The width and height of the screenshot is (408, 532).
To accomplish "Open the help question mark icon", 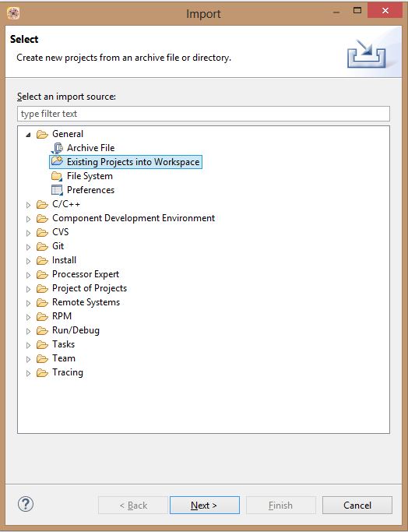I will click(26, 504).
